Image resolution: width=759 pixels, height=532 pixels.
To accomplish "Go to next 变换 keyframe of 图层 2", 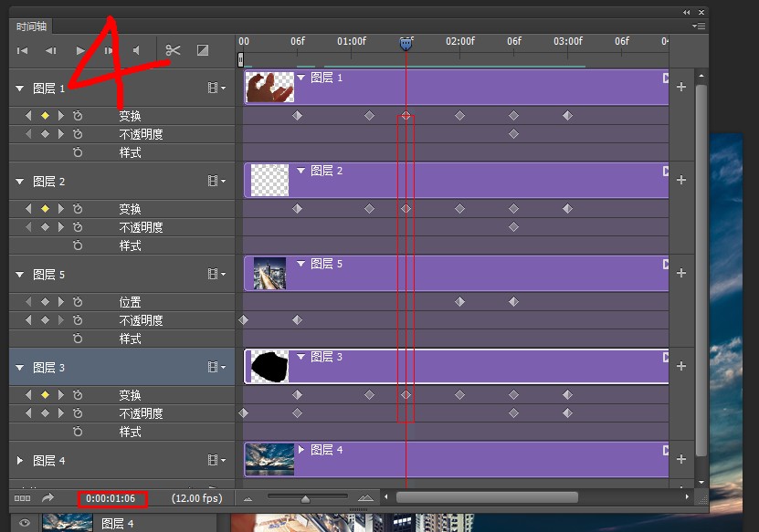I will coord(60,209).
